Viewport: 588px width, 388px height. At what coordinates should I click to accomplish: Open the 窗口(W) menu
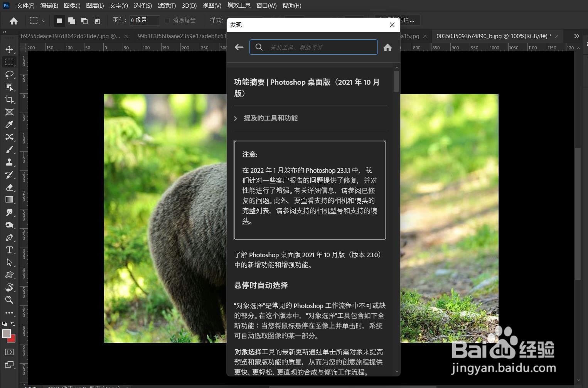pyautogui.click(x=266, y=5)
